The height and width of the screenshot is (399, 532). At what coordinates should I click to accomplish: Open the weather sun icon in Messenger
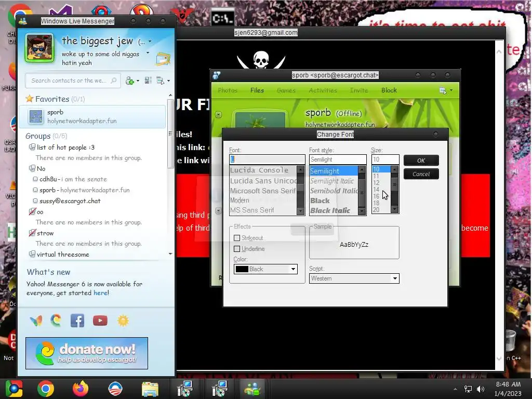tap(123, 320)
